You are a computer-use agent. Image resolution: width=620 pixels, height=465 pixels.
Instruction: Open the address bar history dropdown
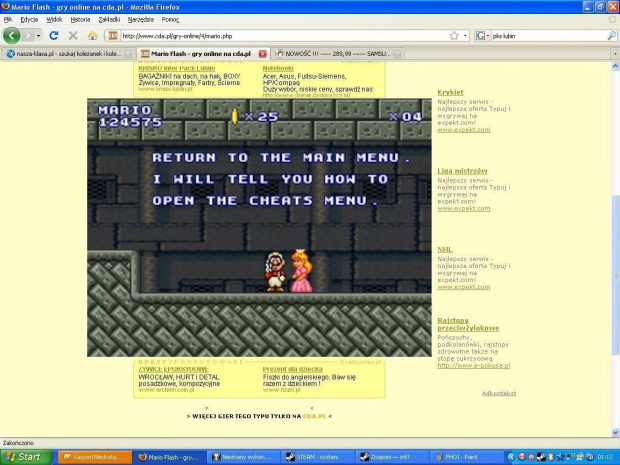tap(465, 36)
